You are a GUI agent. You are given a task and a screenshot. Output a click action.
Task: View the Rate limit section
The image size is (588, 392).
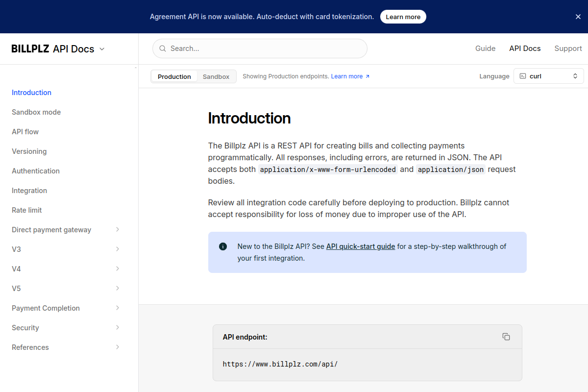coord(27,210)
